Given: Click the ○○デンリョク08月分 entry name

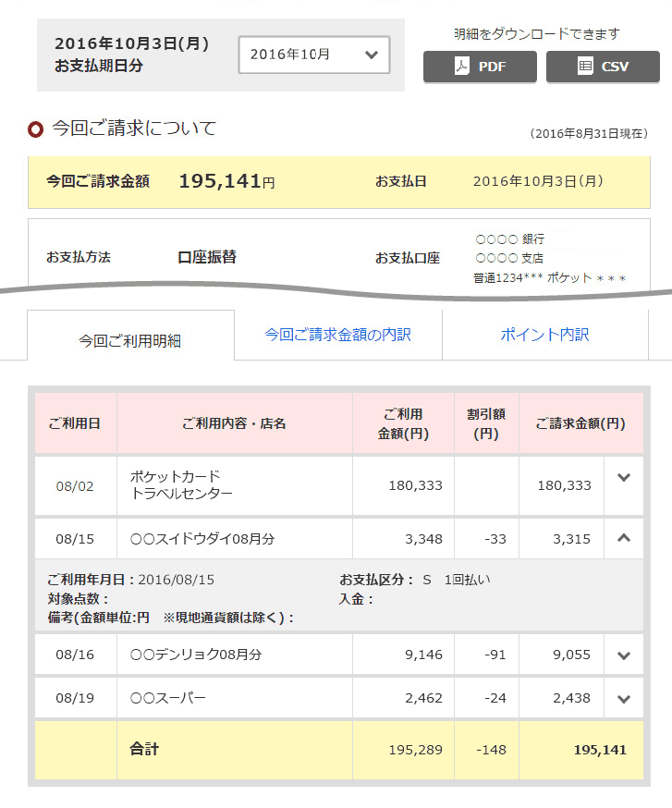Looking at the screenshot, I should tap(196, 655).
